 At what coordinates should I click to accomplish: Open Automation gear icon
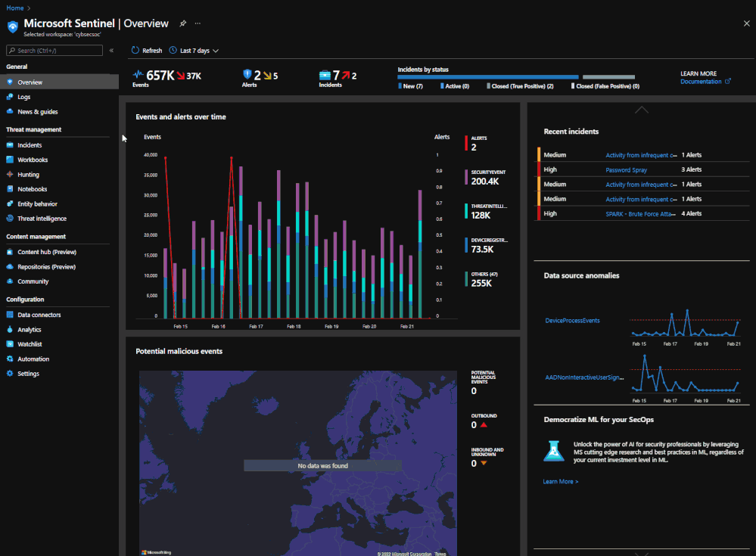click(x=10, y=359)
